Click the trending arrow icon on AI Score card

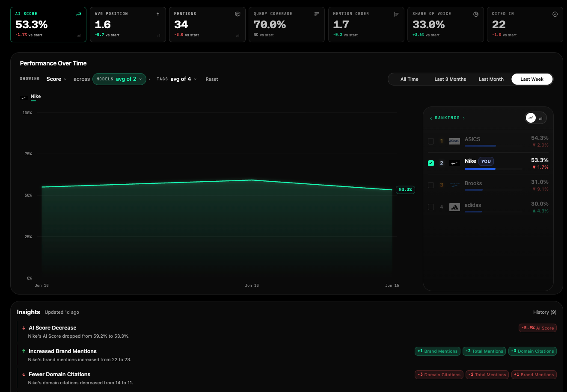point(78,14)
